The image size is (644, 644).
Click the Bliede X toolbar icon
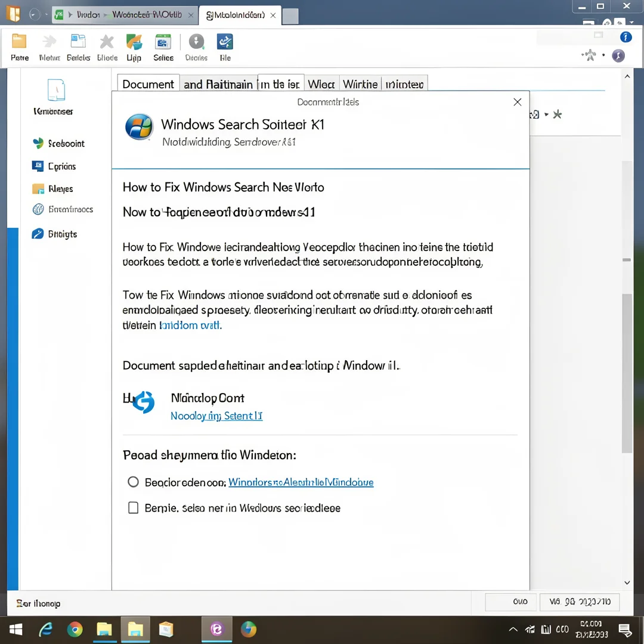(x=107, y=42)
